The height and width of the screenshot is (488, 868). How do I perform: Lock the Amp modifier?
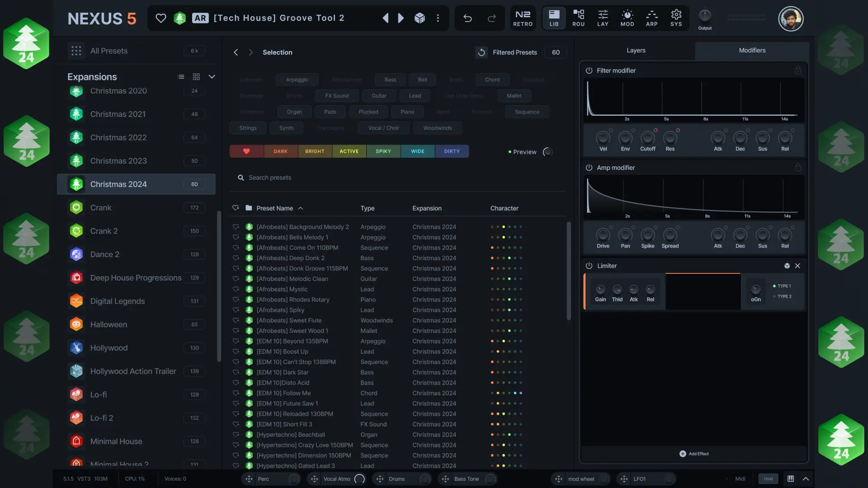pyautogui.click(x=798, y=168)
